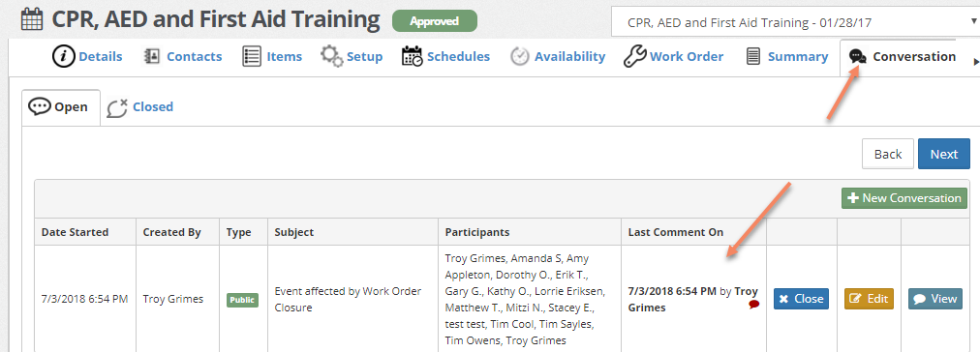The height and width of the screenshot is (352, 980).
Task: Select the Open conversations tab
Action: [x=61, y=107]
